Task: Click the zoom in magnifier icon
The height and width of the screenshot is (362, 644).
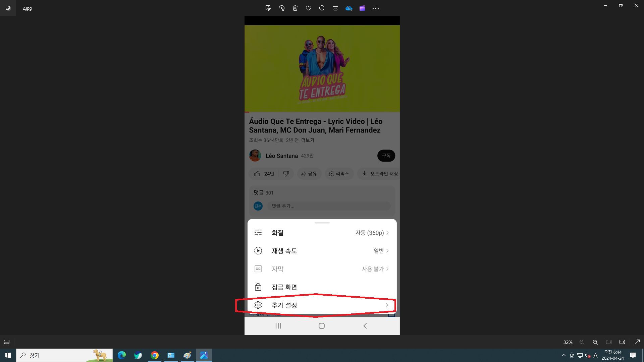Action: click(595, 342)
